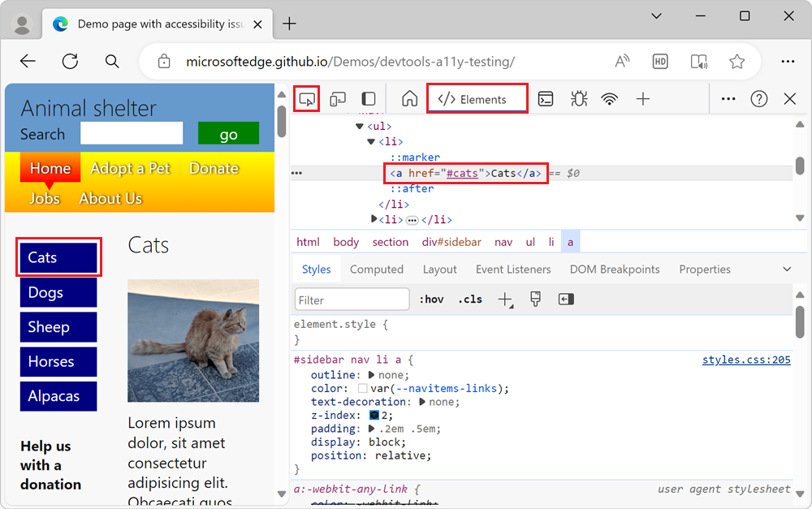Screen dimensions: 812x509
Task: Add a new DevTools tool with plus icon
Action: [642, 98]
